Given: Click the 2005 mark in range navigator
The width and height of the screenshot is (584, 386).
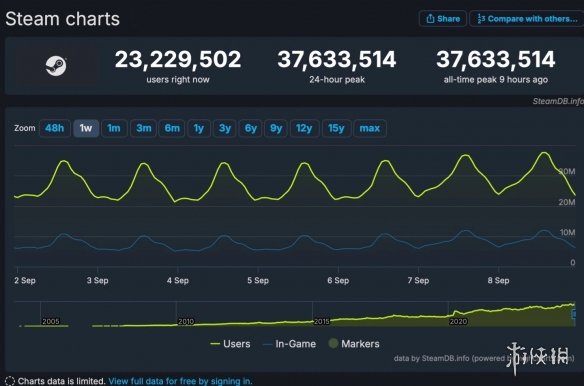Looking at the screenshot, I should [51, 321].
